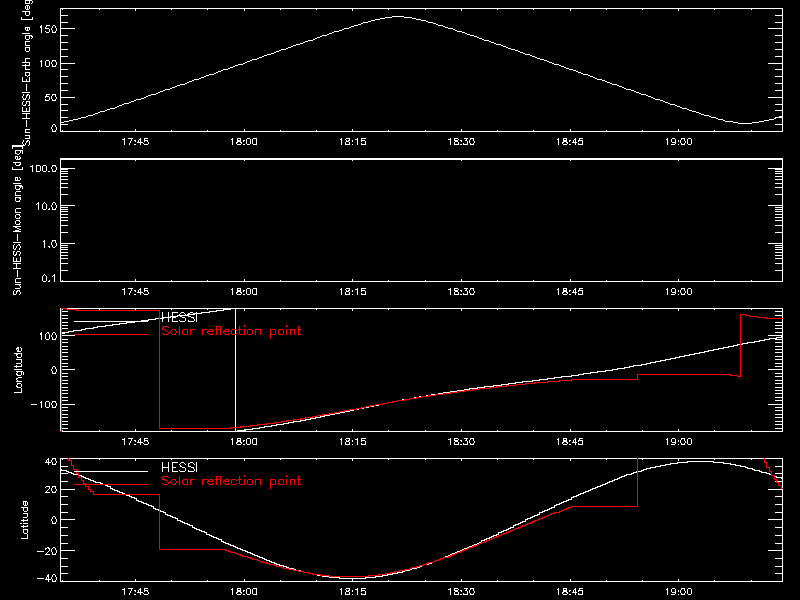Select 18:00 label under the Sun-HESSI-Earth plot
The height and width of the screenshot is (600, 800).
pyautogui.click(x=244, y=141)
